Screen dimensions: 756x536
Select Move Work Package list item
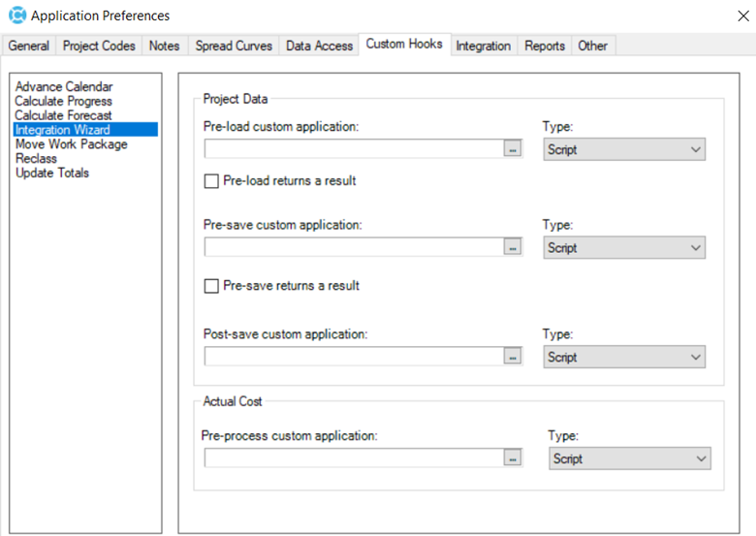pos(71,144)
